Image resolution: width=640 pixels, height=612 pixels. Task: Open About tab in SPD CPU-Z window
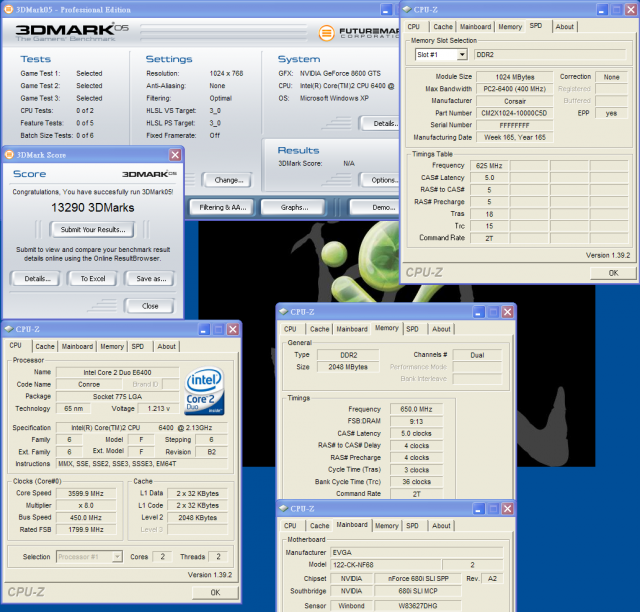[x=564, y=27]
